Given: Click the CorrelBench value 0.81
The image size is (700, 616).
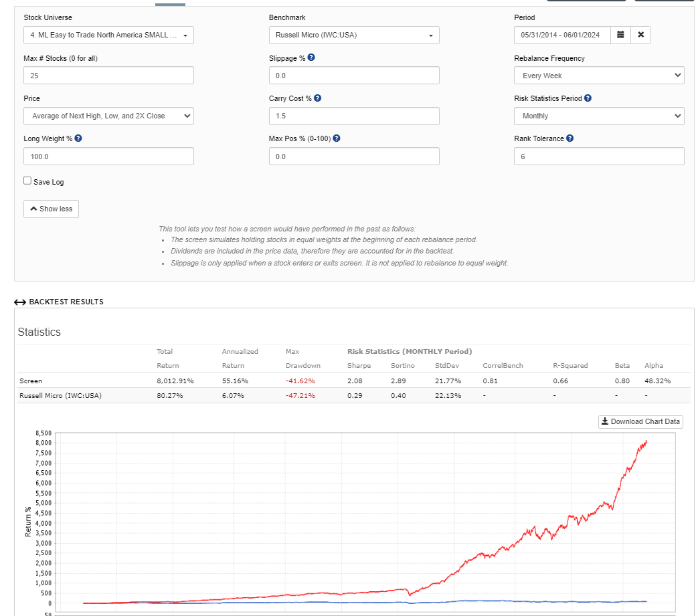Looking at the screenshot, I should point(490,381).
